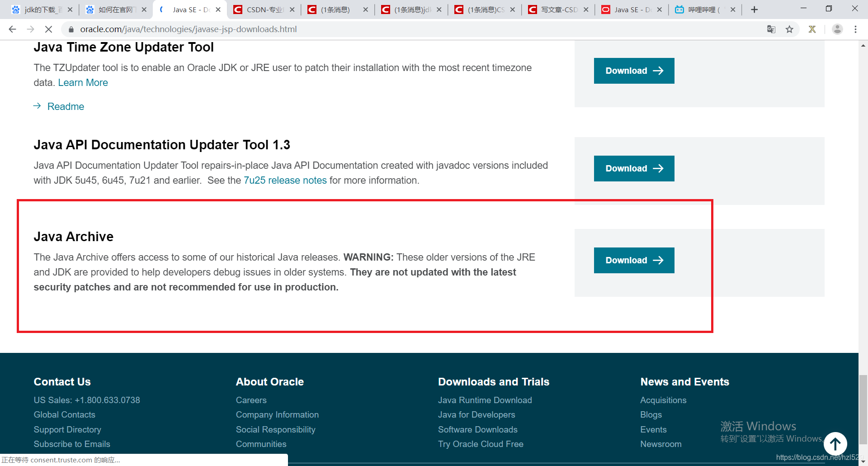Select the 'Java Archive' heading
This screenshot has width=868, height=466.
coord(74,237)
